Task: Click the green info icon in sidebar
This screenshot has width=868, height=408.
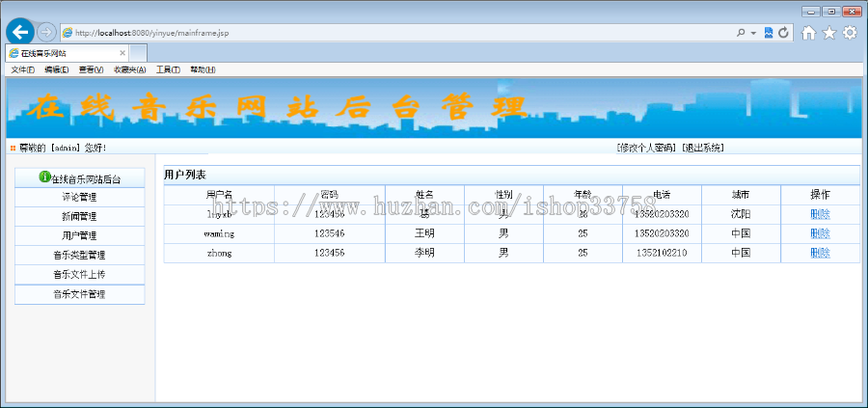Action: tap(44, 177)
